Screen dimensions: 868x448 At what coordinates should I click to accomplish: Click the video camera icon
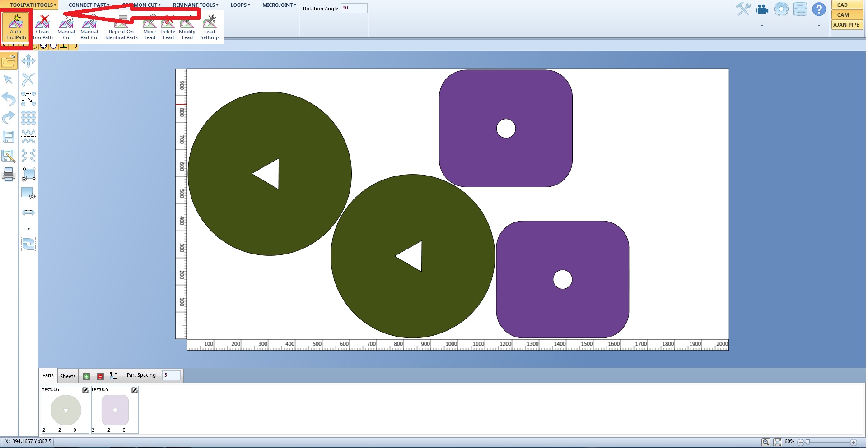pyautogui.click(x=762, y=9)
